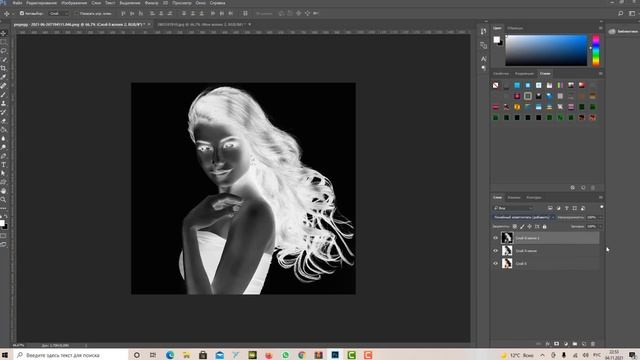
Task: Click the fx layer style icon
Action: [548, 344]
